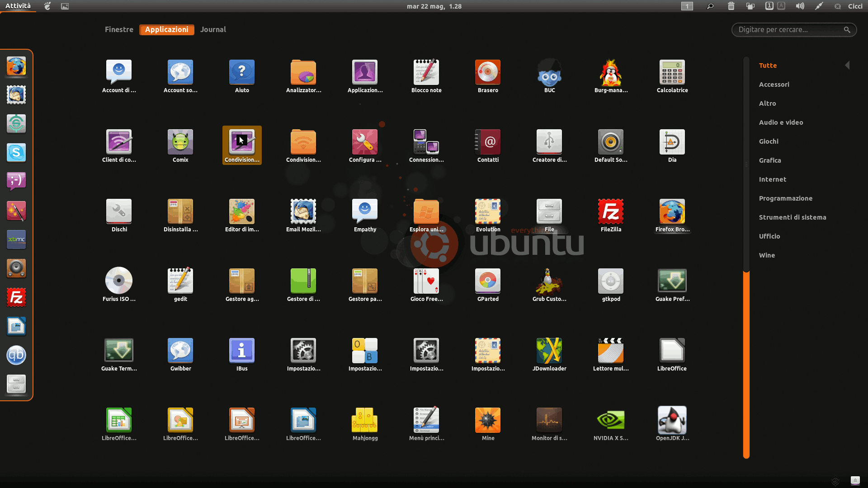This screenshot has width=868, height=488.
Task: Open GParted partition editor
Action: (488, 285)
